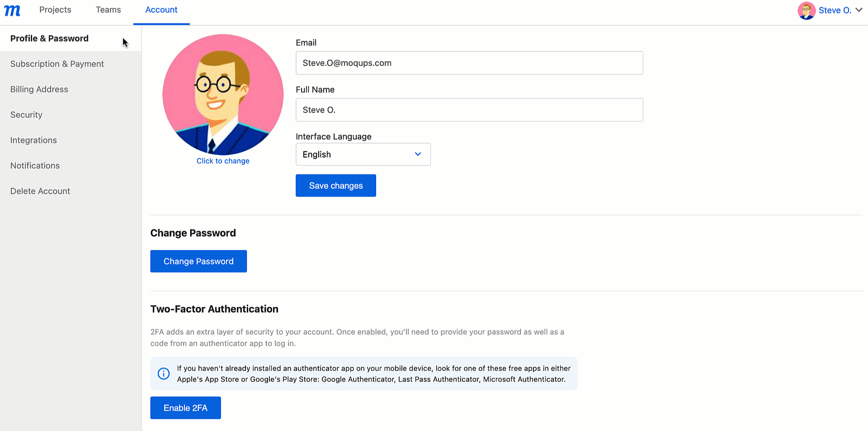This screenshot has height=431, width=868.
Task: Click the Save changes button
Action: tap(335, 185)
